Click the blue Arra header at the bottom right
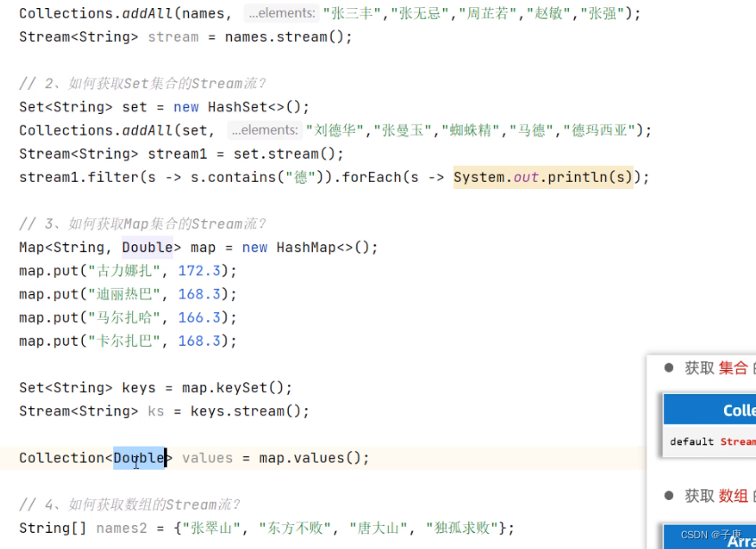 (743, 541)
